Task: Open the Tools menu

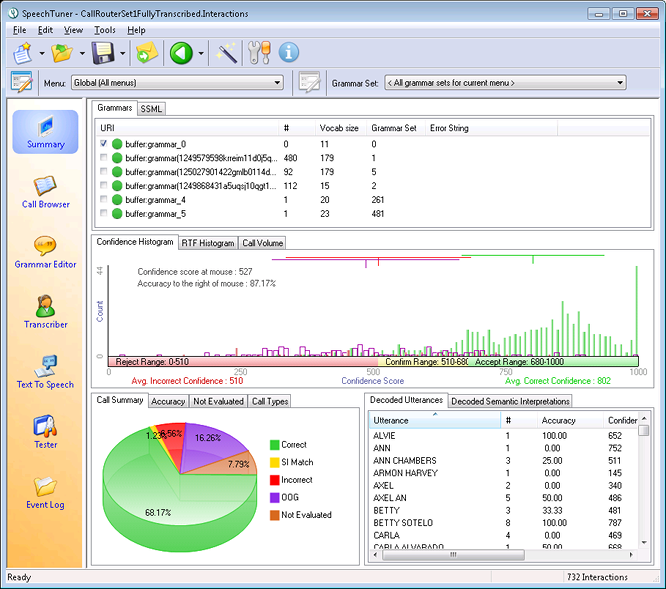Action: click(104, 30)
